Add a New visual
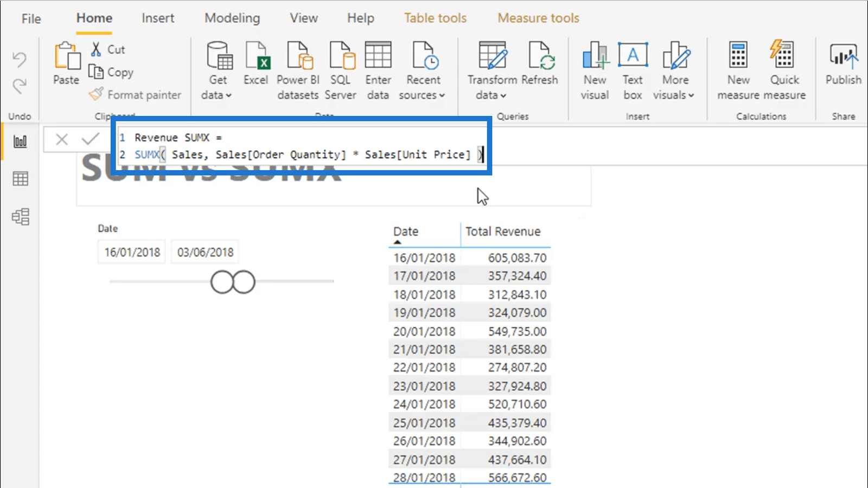Image resolution: width=868 pixels, height=488 pixels. (x=595, y=71)
